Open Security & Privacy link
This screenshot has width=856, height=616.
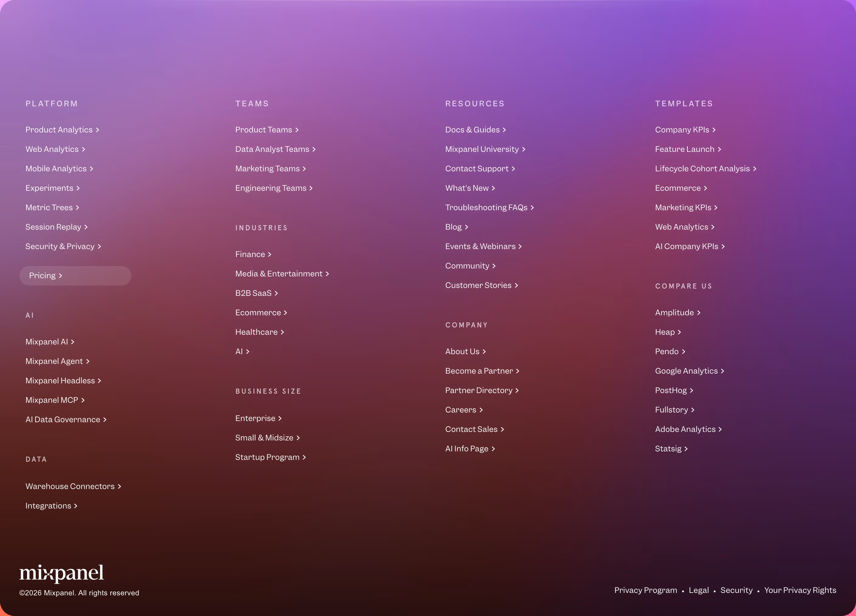click(64, 246)
